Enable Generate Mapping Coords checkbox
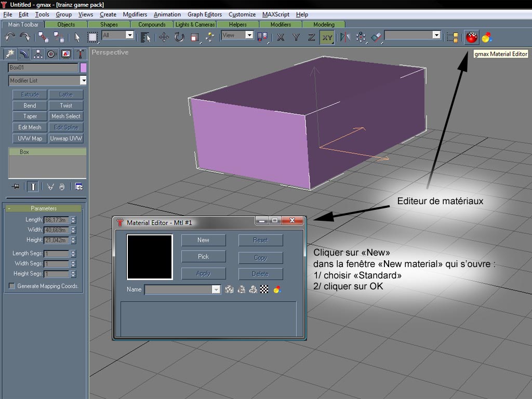 [12, 286]
